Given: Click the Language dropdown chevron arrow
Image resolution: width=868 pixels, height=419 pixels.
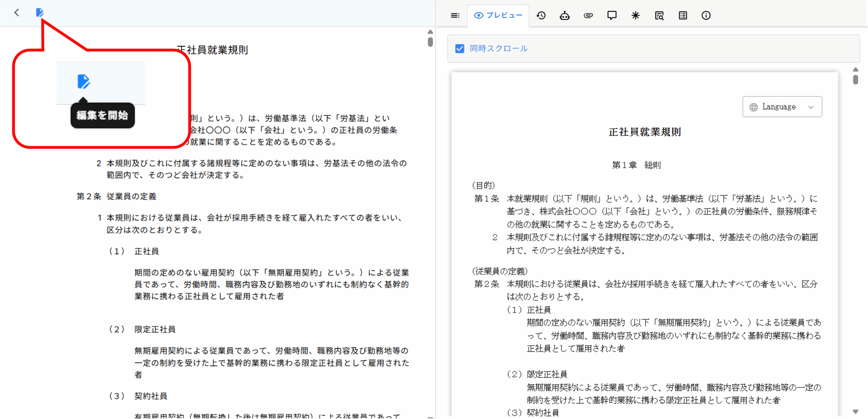Looking at the screenshot, I should pos(811,107).
